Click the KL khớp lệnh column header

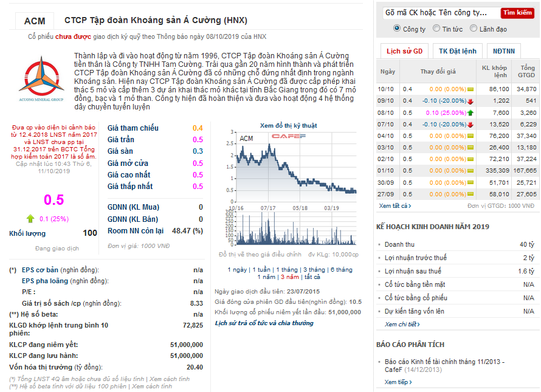[494, 72]
